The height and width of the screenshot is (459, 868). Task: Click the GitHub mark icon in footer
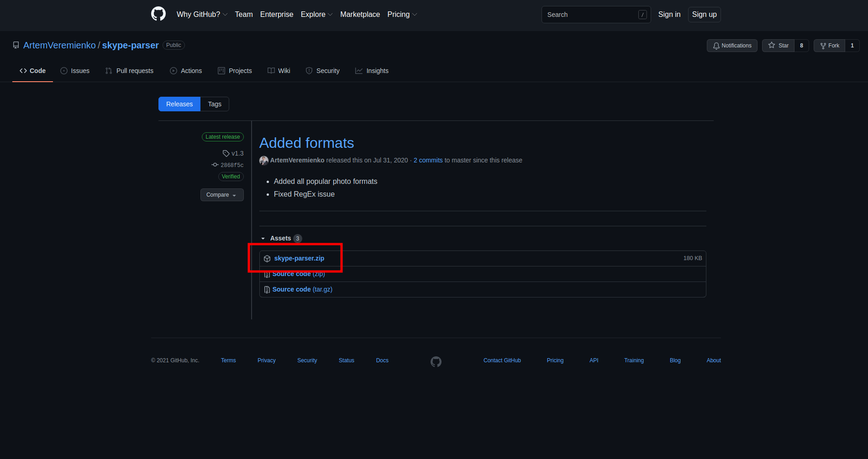(436, 361)
